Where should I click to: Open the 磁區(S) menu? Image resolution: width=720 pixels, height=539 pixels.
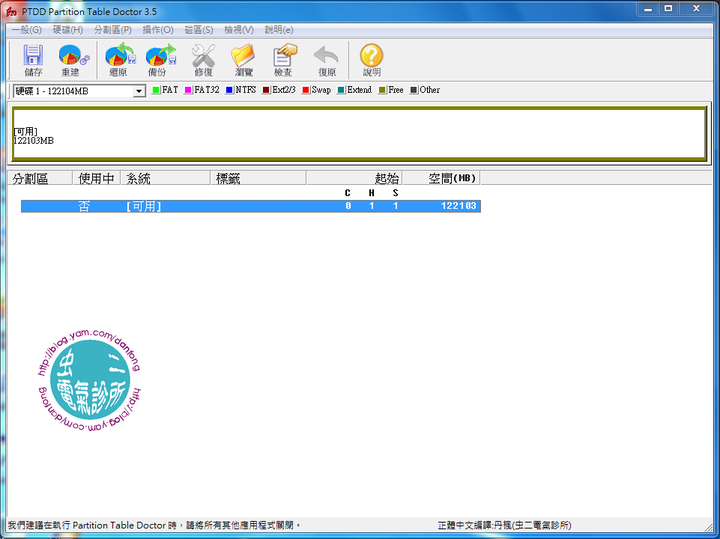[199, 30]
